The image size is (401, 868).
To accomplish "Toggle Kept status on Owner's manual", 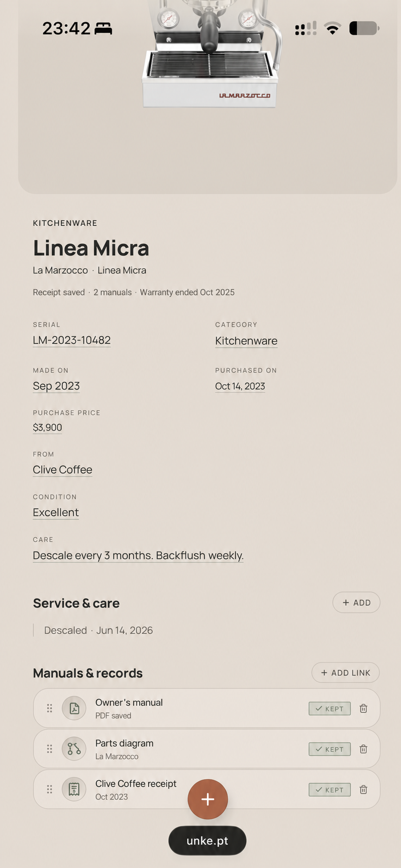I will pos(329,709).
